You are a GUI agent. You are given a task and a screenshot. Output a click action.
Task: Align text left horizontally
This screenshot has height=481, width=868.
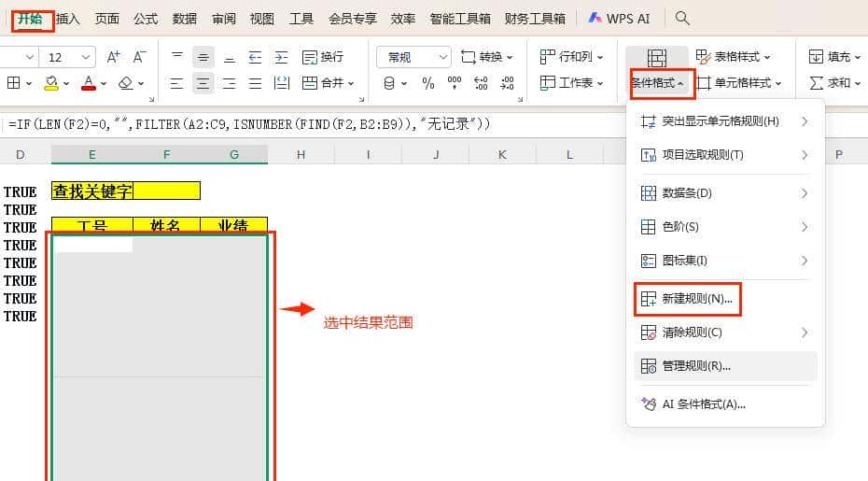176,83
